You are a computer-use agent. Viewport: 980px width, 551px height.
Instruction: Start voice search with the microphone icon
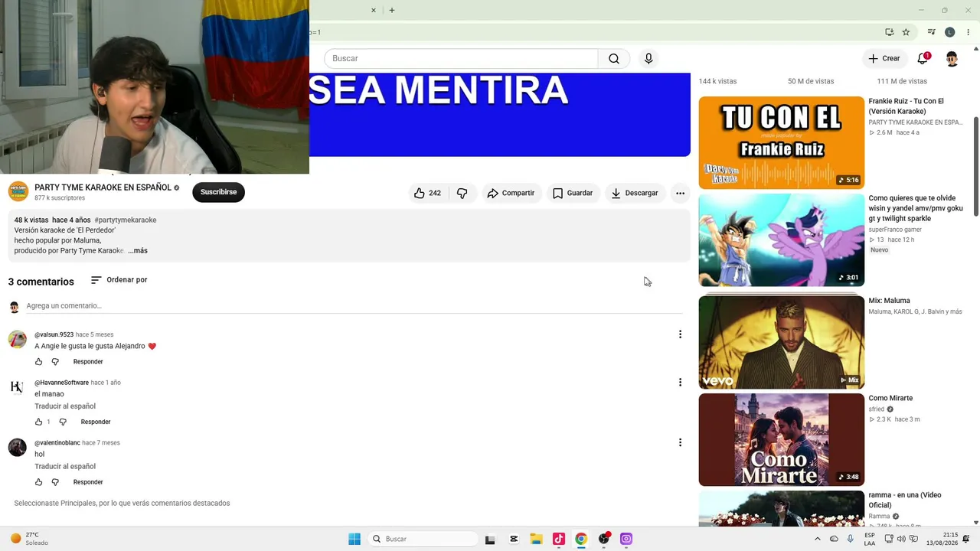pyautogui.click(x=648, y=59)
